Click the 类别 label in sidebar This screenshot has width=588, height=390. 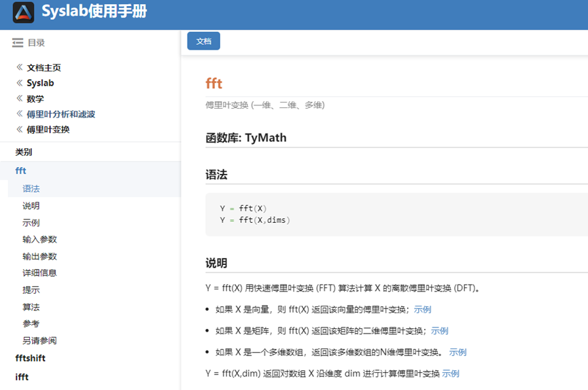pos(24,152)
